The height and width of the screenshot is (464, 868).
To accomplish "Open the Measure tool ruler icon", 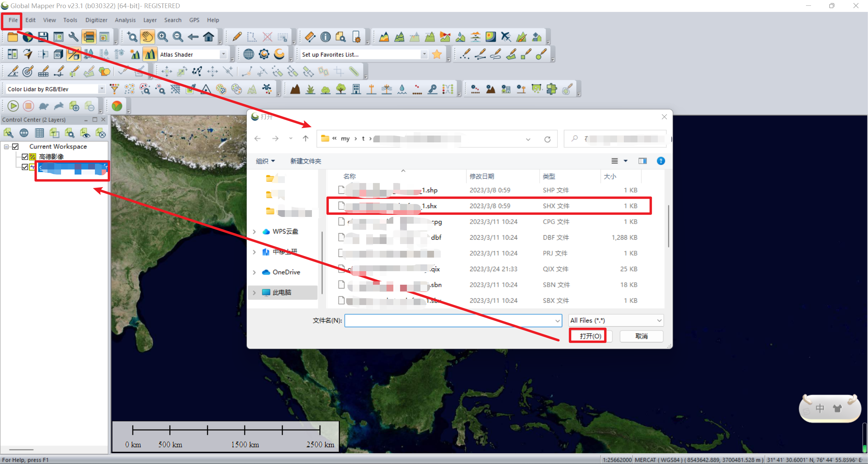I will pyautogui.click(x=310, y=37).
